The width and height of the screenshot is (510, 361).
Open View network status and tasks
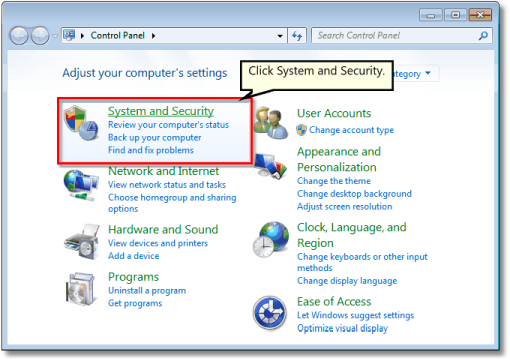167,185
